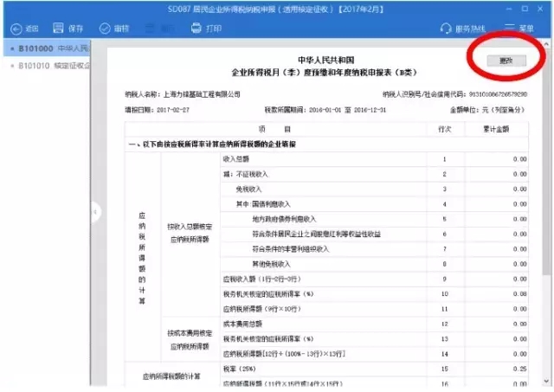This screenshot has height=392, width=554.
Task: Click the 纳税人识别号 code text
Action: point(454,94)
